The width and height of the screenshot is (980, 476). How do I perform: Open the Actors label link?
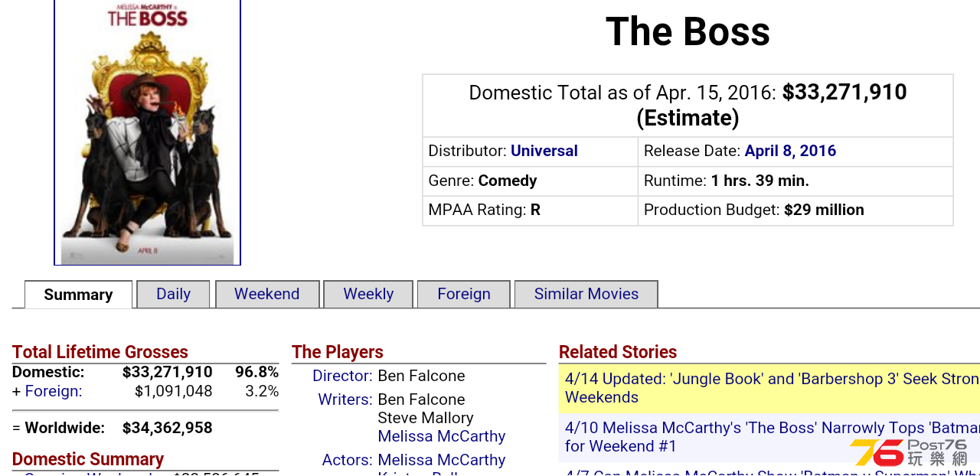point(347,460)
